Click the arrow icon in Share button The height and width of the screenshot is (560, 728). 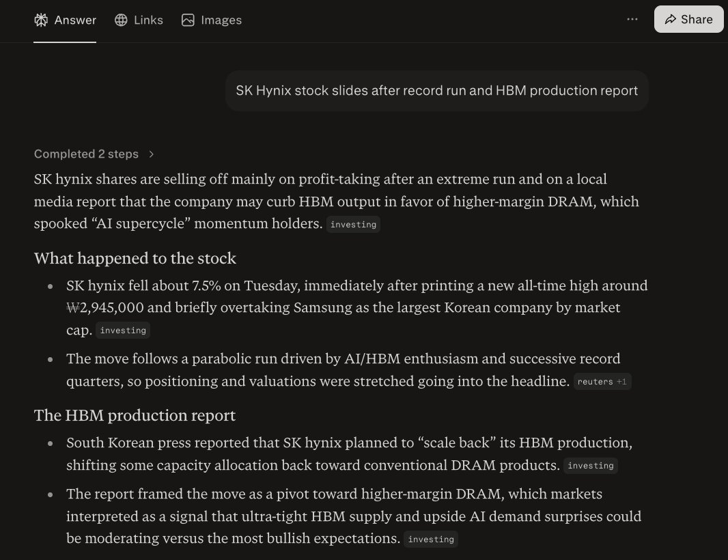click(x=670, y=19)
